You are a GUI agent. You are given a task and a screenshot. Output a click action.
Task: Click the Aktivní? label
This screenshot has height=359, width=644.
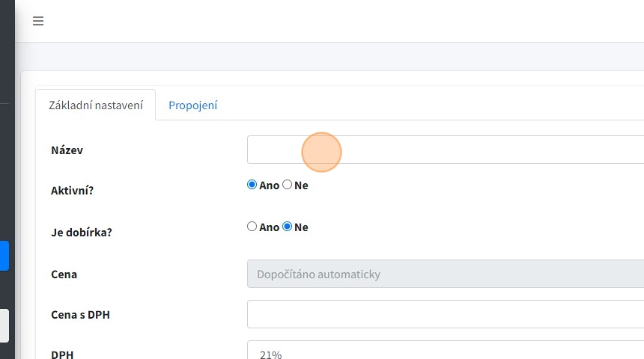click(x=72, y=191)
